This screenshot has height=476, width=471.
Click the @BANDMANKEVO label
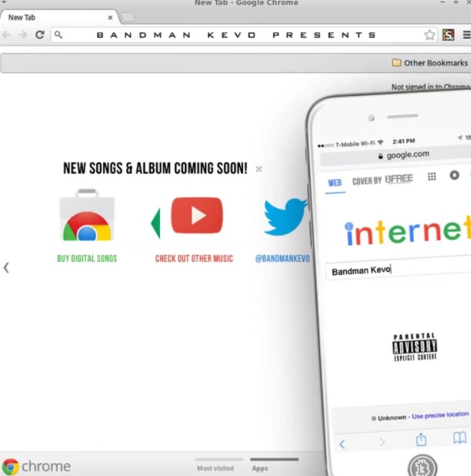pos(283,259)
